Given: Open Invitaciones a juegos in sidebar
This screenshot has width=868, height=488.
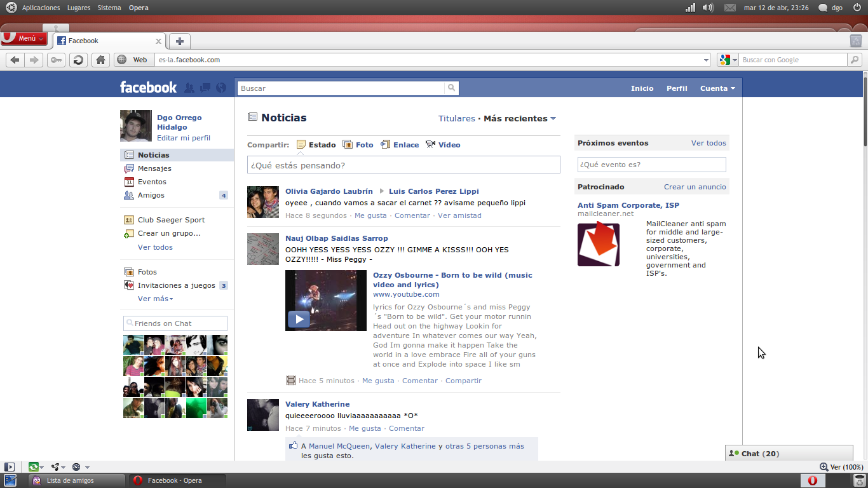Looking at the screenshot, I should [x=176, y=285].
